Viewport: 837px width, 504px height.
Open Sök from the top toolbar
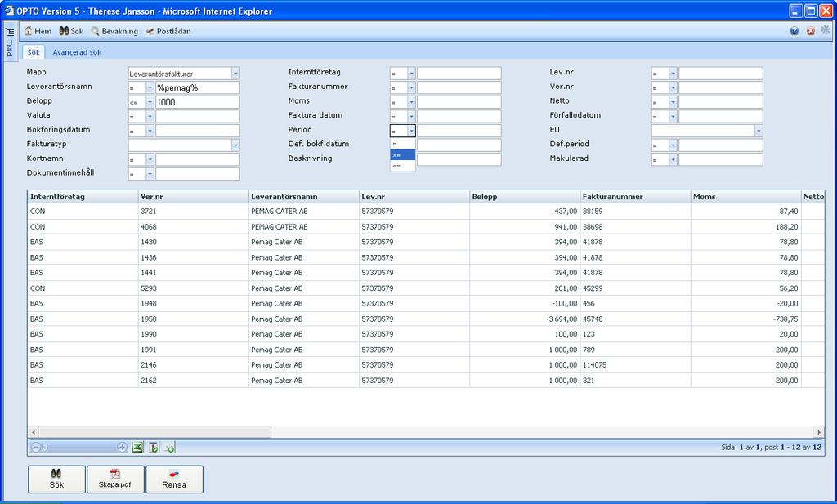[x=71, y=31]
